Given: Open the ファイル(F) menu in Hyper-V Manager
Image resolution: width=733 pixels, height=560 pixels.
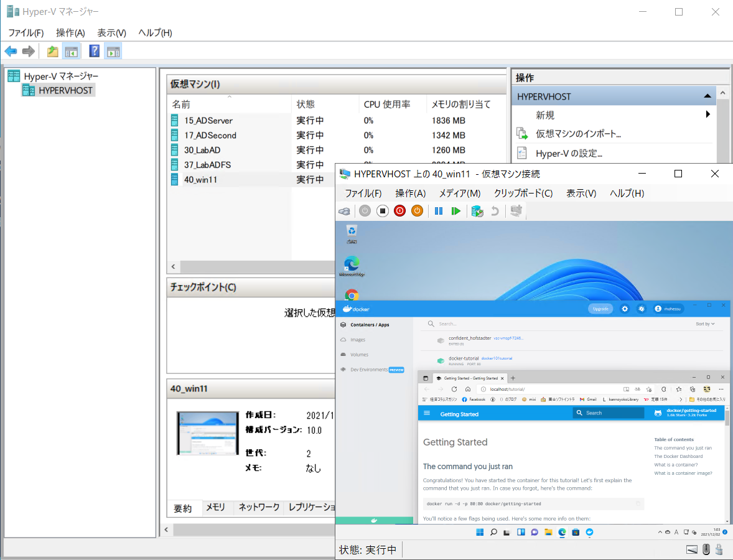Looking at the screenshot, I should pos(26,33).
